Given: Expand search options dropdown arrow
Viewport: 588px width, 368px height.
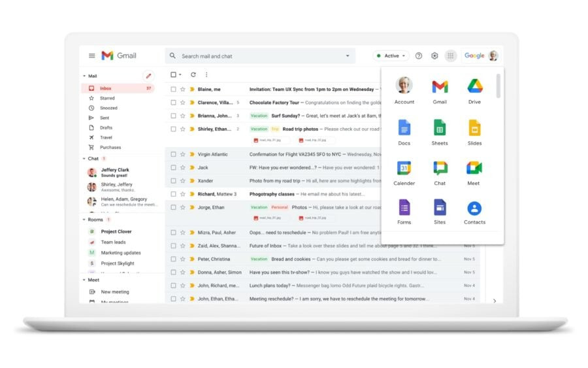Looking at the screenshot, I should [x=348, y=56].
